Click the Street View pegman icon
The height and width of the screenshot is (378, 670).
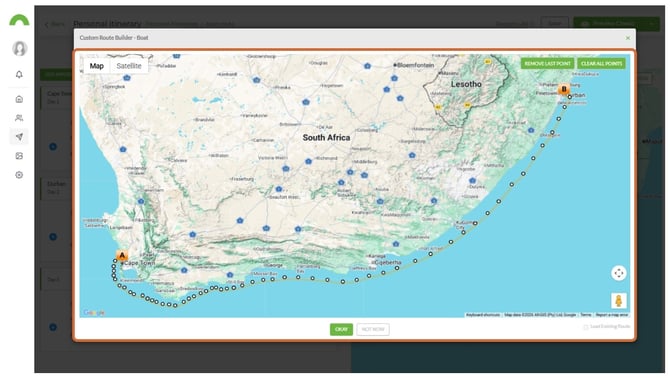pyautogui.click(x=618, y=300)
